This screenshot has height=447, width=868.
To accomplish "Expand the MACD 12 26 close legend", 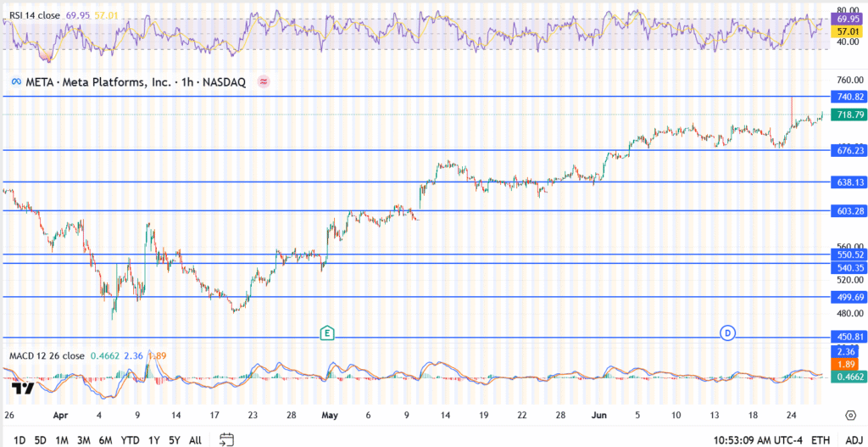I will click(x=47, y=355).
